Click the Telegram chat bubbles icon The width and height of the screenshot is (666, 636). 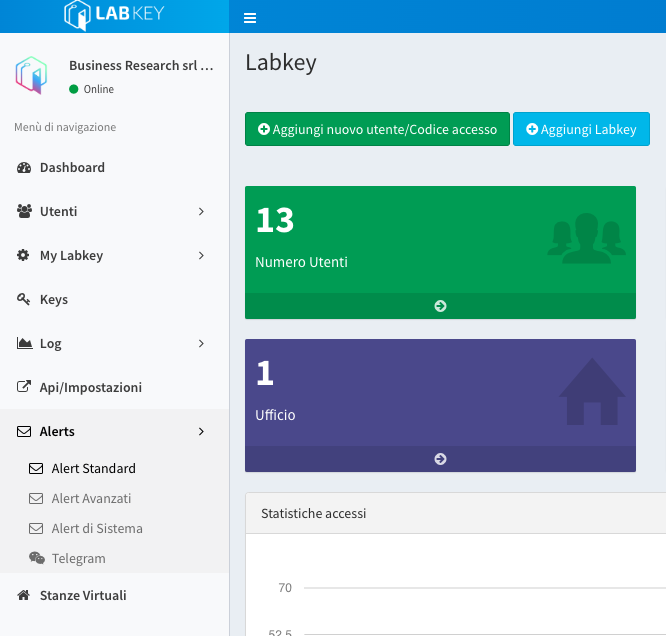(x=37, y=558)
